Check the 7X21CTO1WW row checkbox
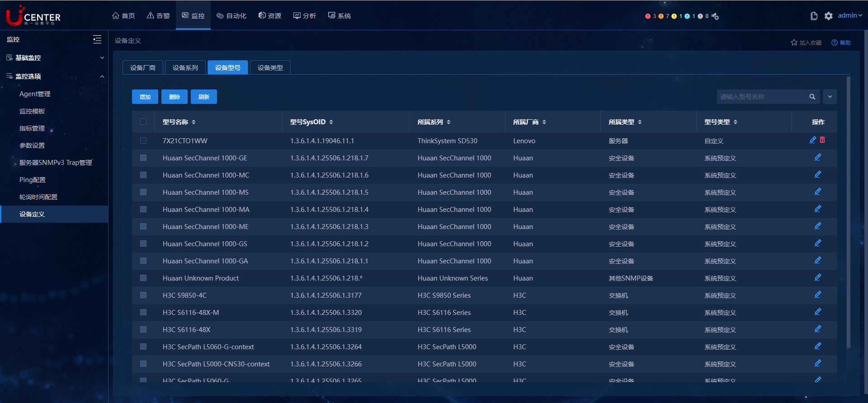 tap(143, 141)
